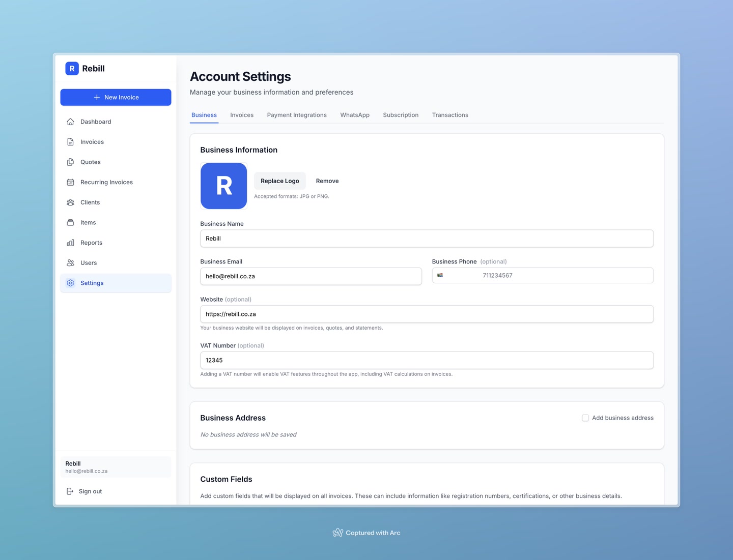Select the Invoices document icon in sidebar

70,141
